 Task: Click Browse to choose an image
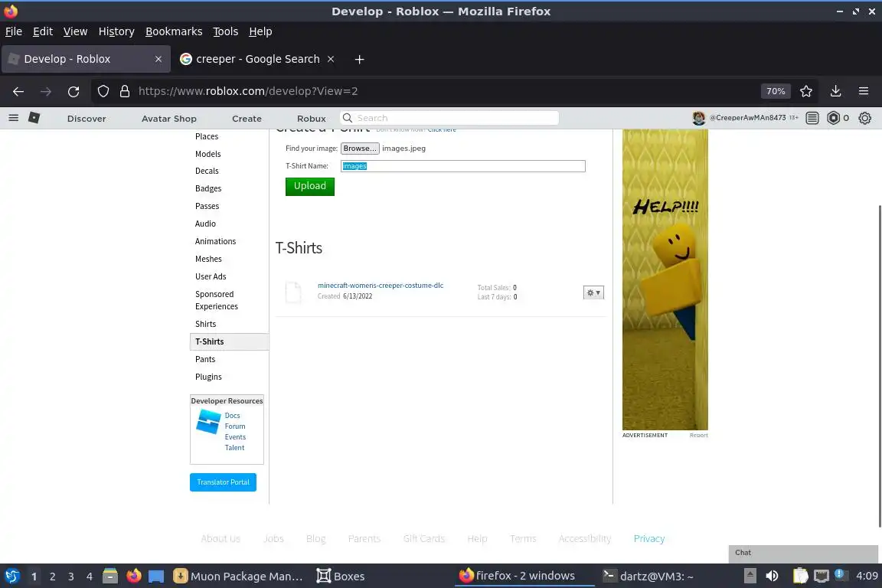pos(360,149)
